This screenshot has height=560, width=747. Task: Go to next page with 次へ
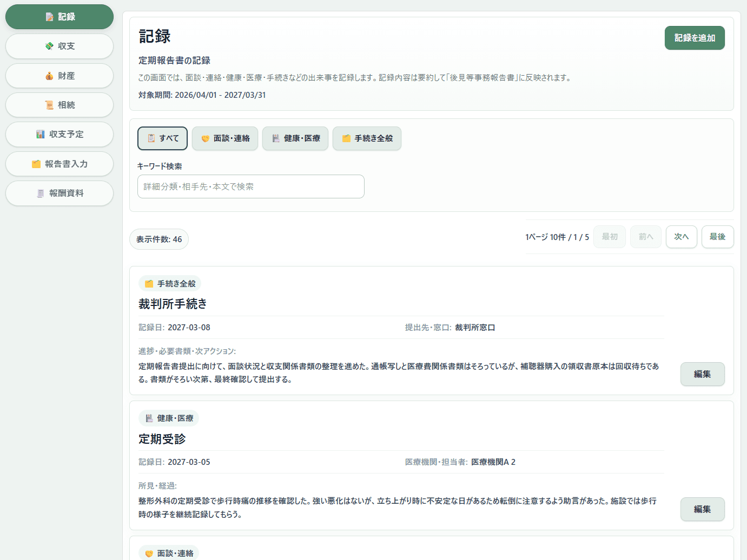tap(682, 237)
